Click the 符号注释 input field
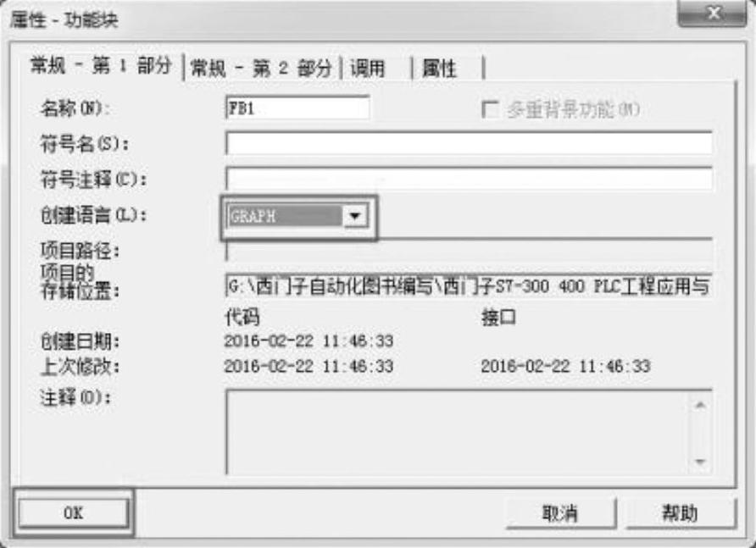 [469, 179]
